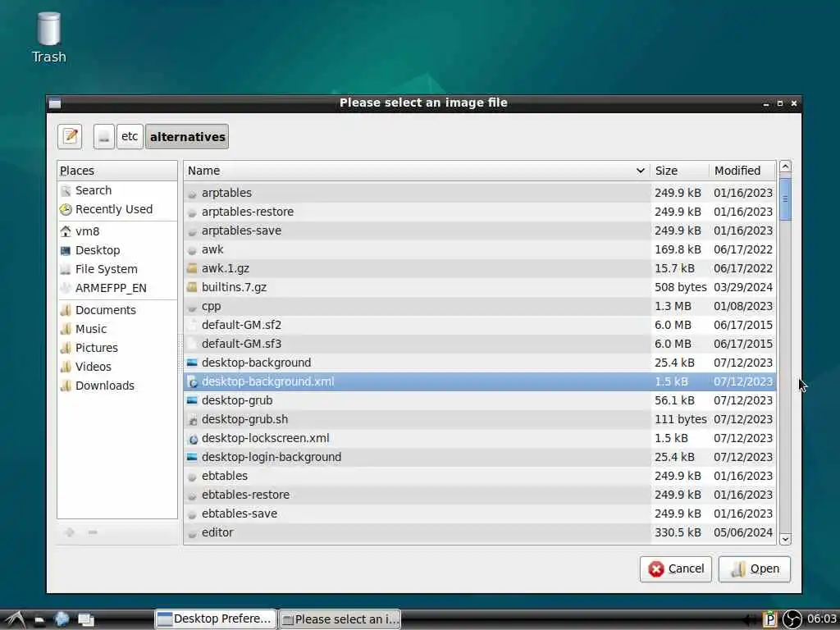Viewport: 840px width, 630px height.
Task: Select ebtables-save file
Action: click(x=479, y=514)
